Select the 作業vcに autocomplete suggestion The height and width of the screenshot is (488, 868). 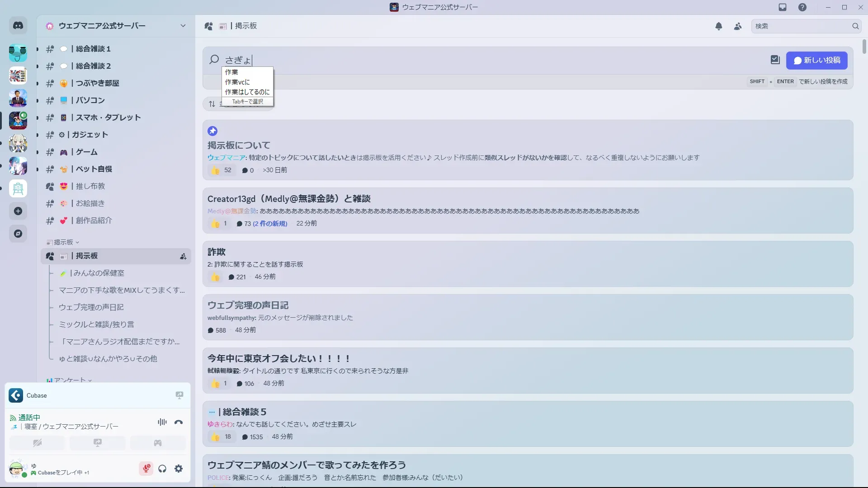pyautogui.click(x=238, y=82)
